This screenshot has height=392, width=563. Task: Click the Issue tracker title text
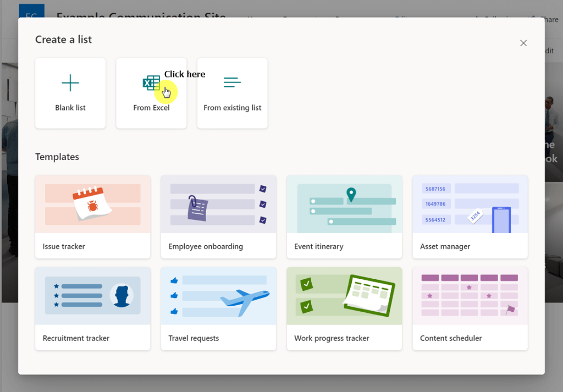pos(64,247)
